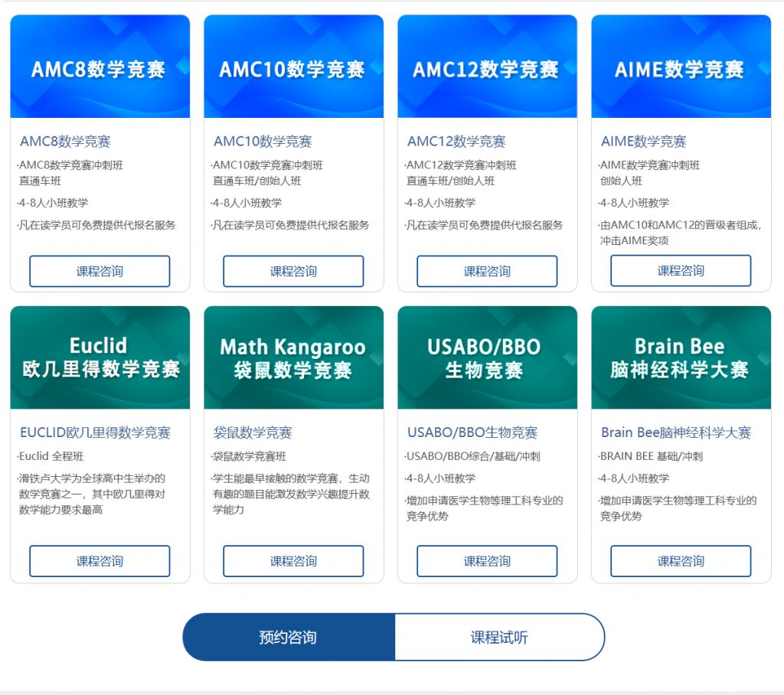This screenshot has height=695, width=784.
Task: Click the 课程咨询 button under Brain Bee
Action: 681,561
